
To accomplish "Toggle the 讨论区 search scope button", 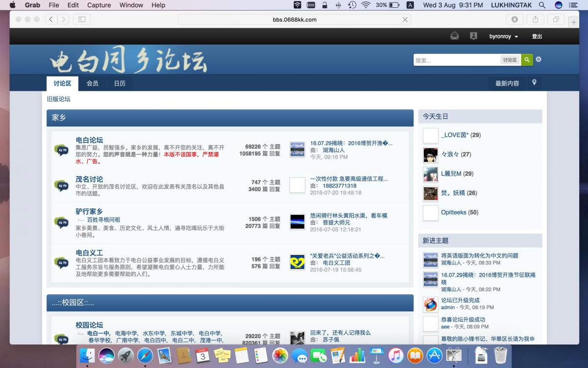I will point(510,60).
